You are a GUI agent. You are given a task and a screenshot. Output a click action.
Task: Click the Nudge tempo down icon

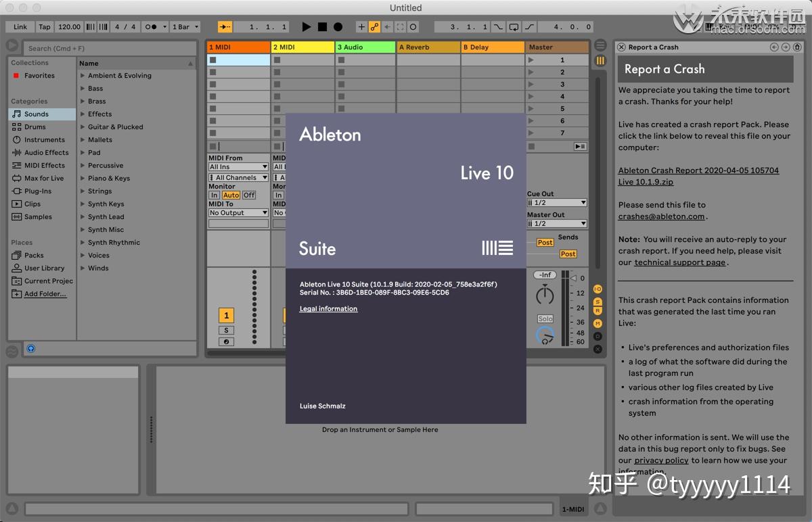pos(91,27)
